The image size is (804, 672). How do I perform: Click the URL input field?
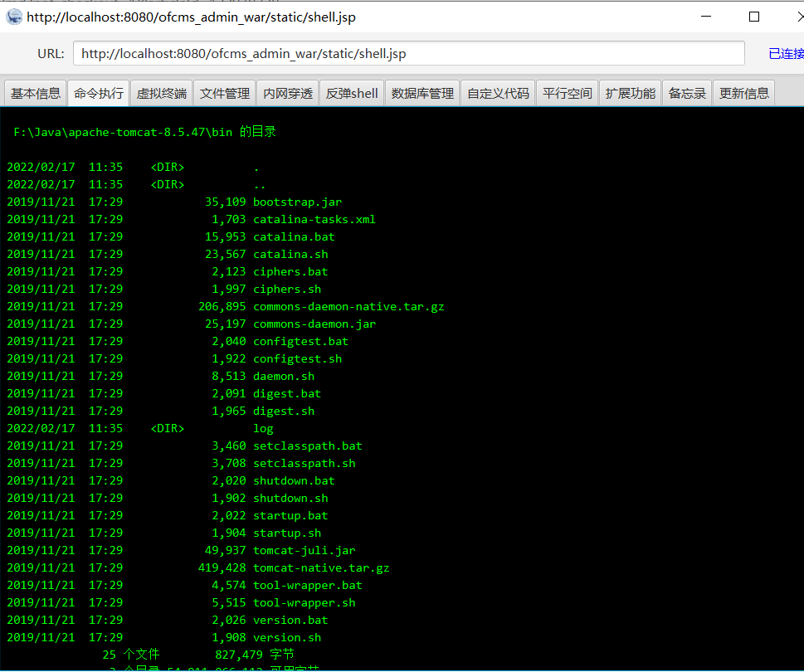tap(409, 53)
